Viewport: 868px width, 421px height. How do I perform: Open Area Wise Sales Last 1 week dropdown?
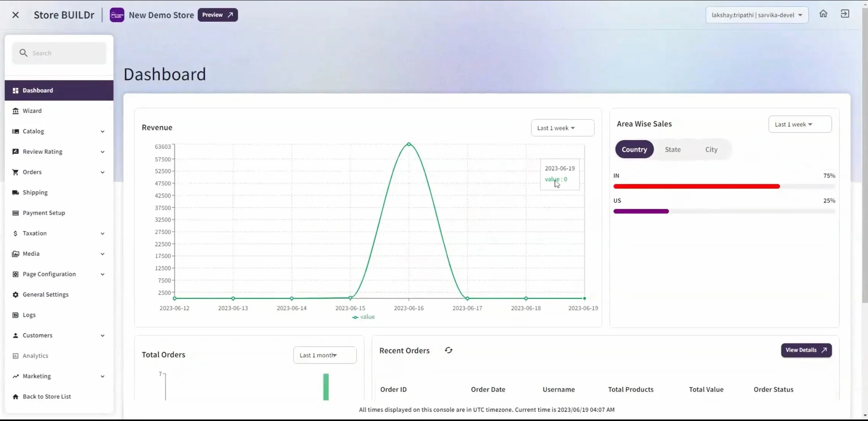pos(800,124)
